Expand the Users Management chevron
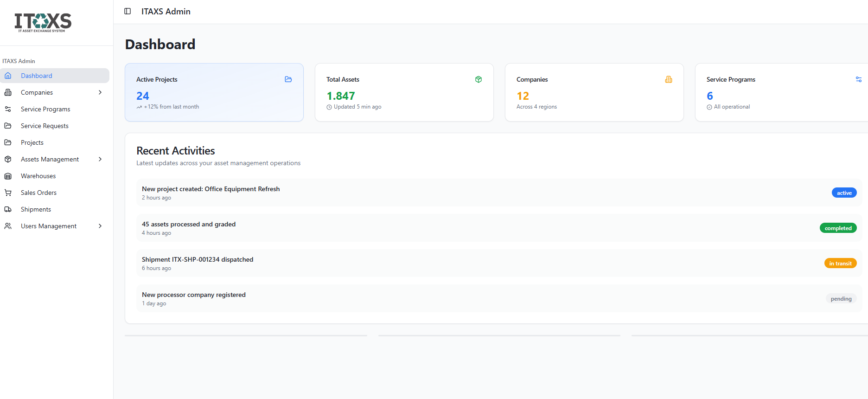The height and width of the screenshot is (399, 868). pos(100,226)
